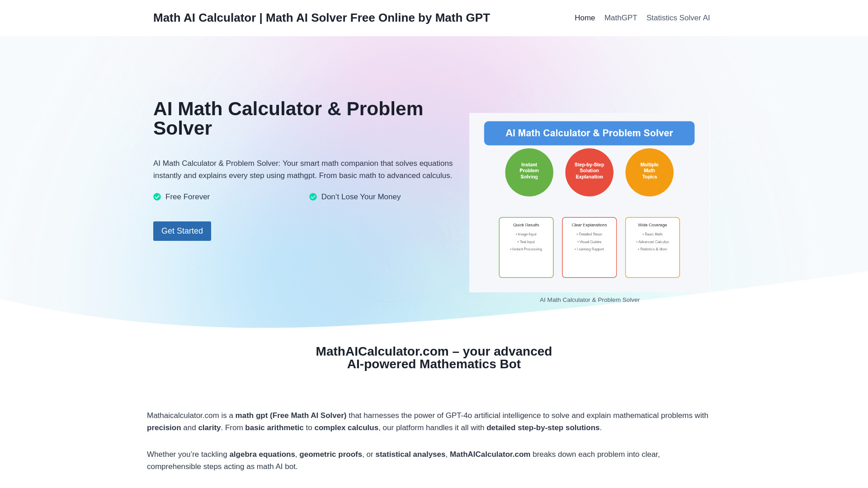
Task: Expand the Wide Coverage feature card
Action: tap(652, 247)
